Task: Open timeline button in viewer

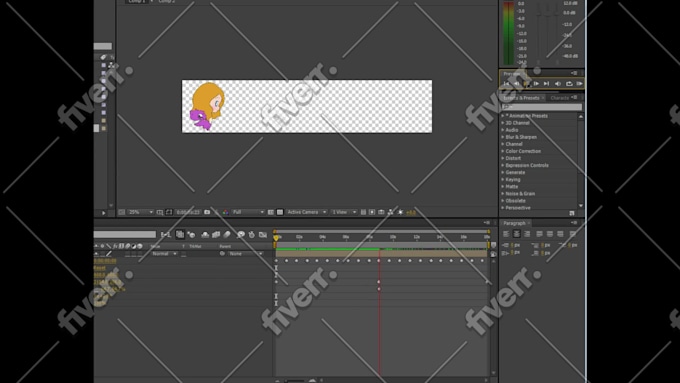Action: 381,212
